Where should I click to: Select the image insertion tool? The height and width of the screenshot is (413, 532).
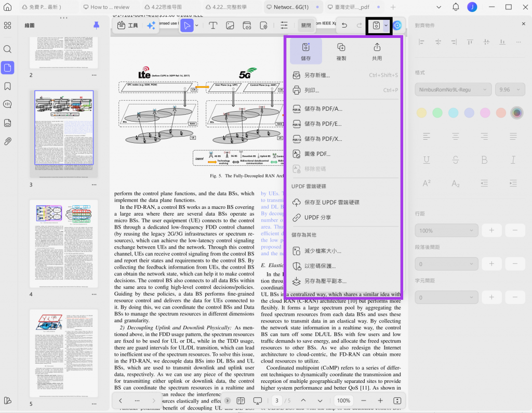(x=230, y=25)
